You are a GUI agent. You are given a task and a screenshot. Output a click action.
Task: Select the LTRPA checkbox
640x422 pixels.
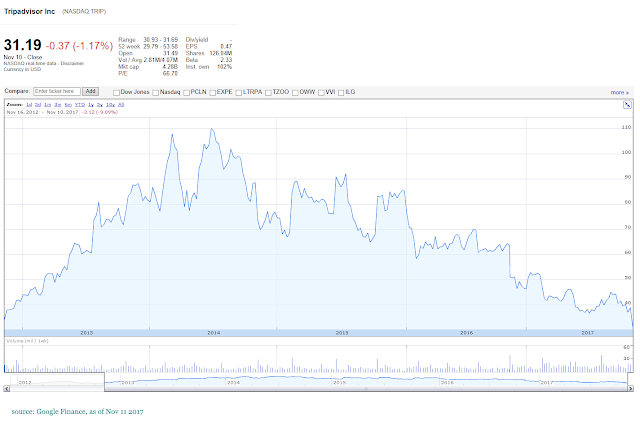[x=239, y=93]
